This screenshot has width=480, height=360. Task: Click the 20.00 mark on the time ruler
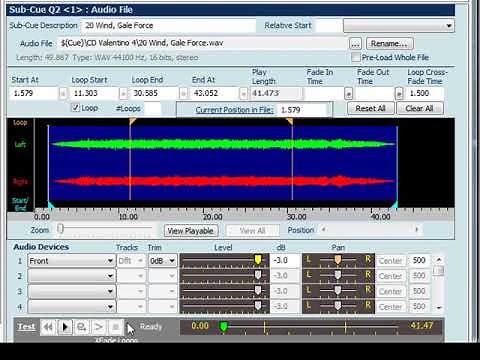click(213, 217)
